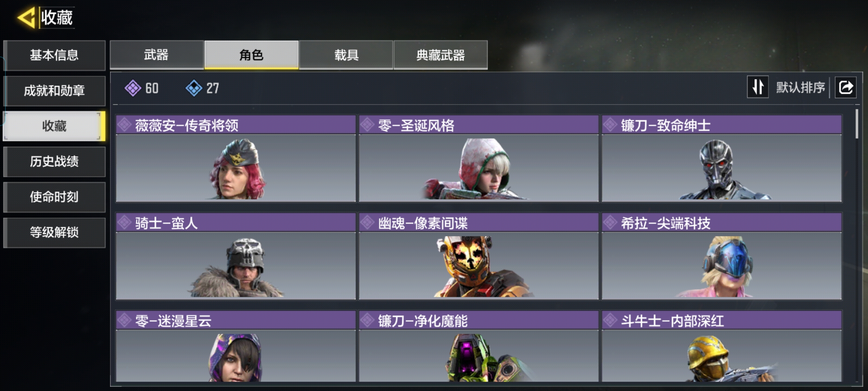868x391 pixels.
Task: Open 历史战绩 from the sidebar
Action: [x=54, y=161]
